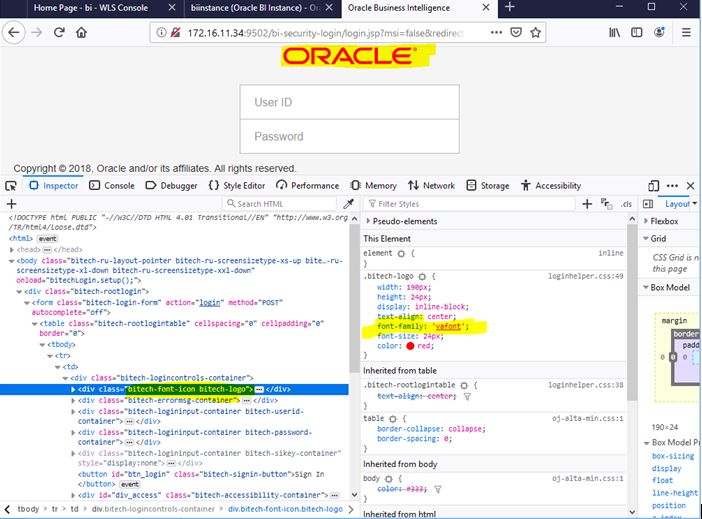The image size is (702, 519).
Task: Open page actions three-dot menu in address bar
Action: click(496, 32)
